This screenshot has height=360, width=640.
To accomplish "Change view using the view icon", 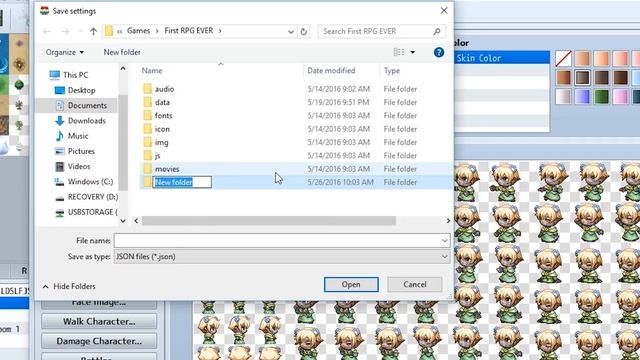I will tap(399, 52).
